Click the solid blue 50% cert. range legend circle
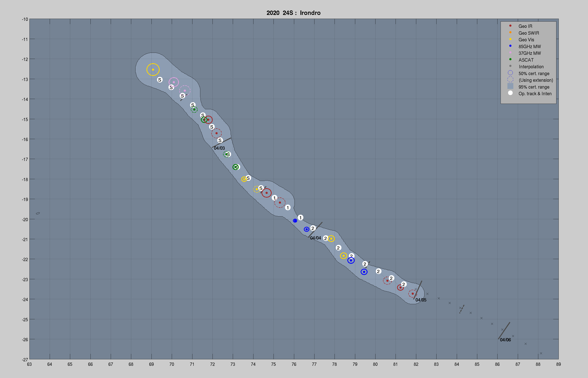 [510, 73]
